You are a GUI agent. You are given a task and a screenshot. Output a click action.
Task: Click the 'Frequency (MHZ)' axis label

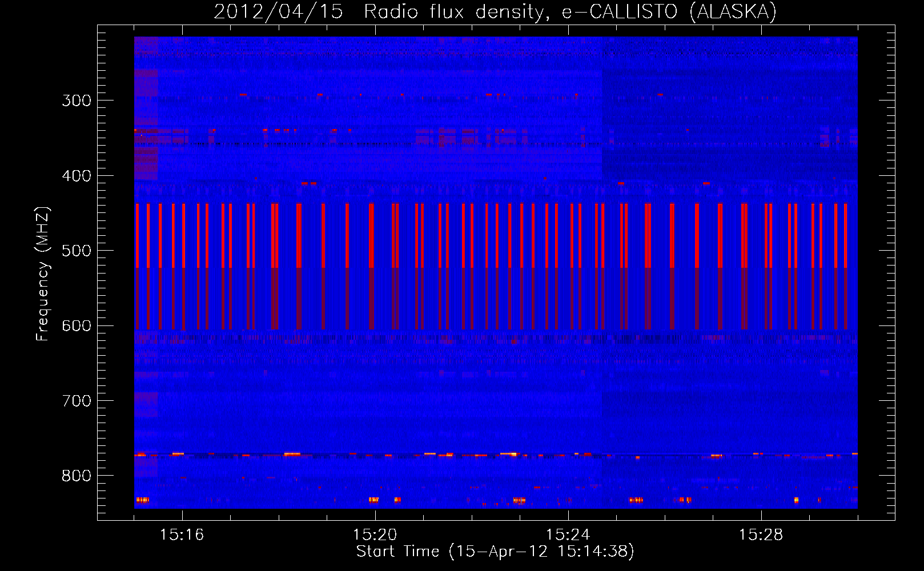43,274
